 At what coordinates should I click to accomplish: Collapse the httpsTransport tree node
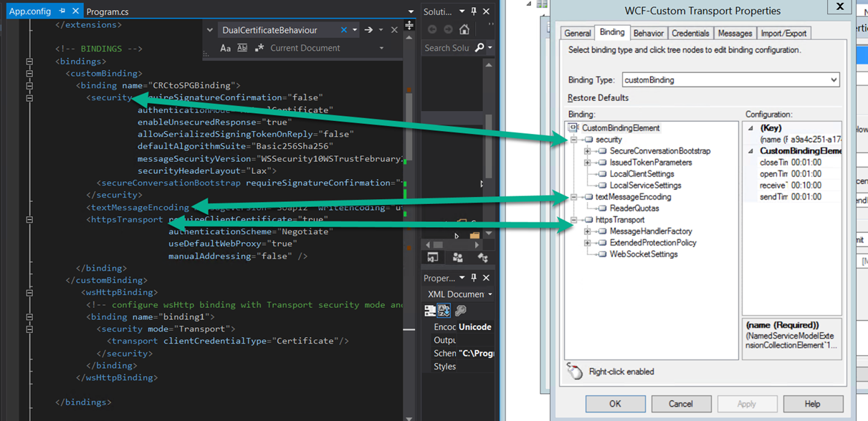click(x=573, y=220)
